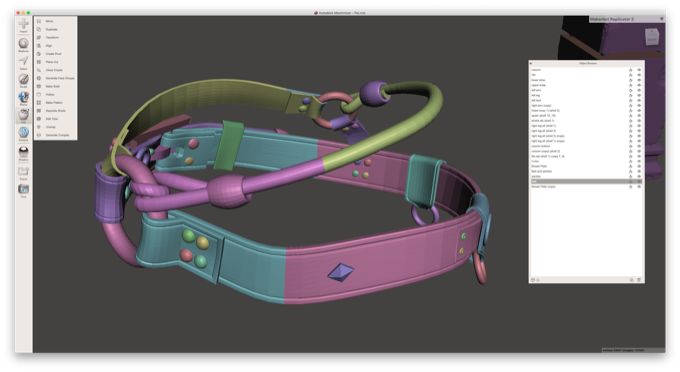The height and width of the screenshot is (372, 680).
Task: Click the purple diamond stud on belt
Action: coord(340,272)
